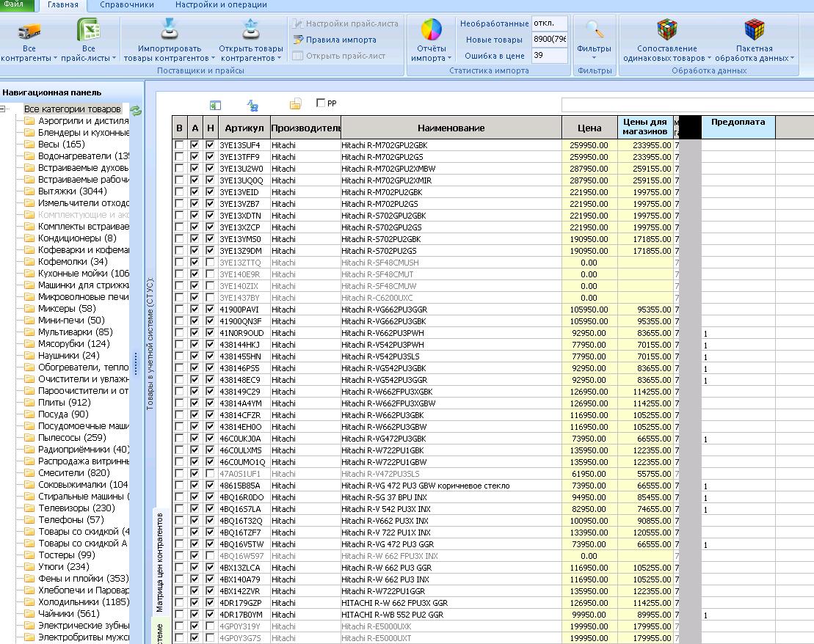Image resolution: width=814 pixels, height=644 pixels.
Task: Refresh the category tree with green arrows
Action: (136, 110)
